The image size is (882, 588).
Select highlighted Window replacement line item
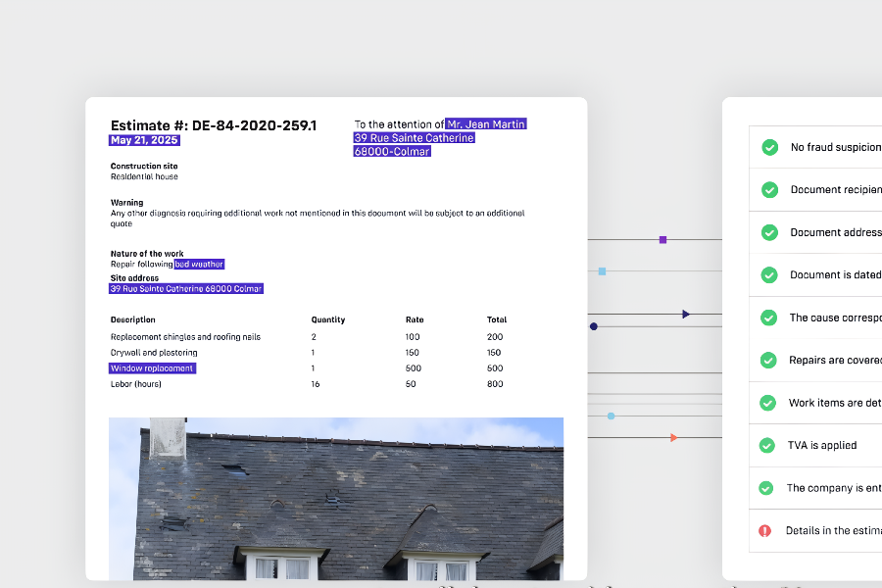click(x=152, y=368)
